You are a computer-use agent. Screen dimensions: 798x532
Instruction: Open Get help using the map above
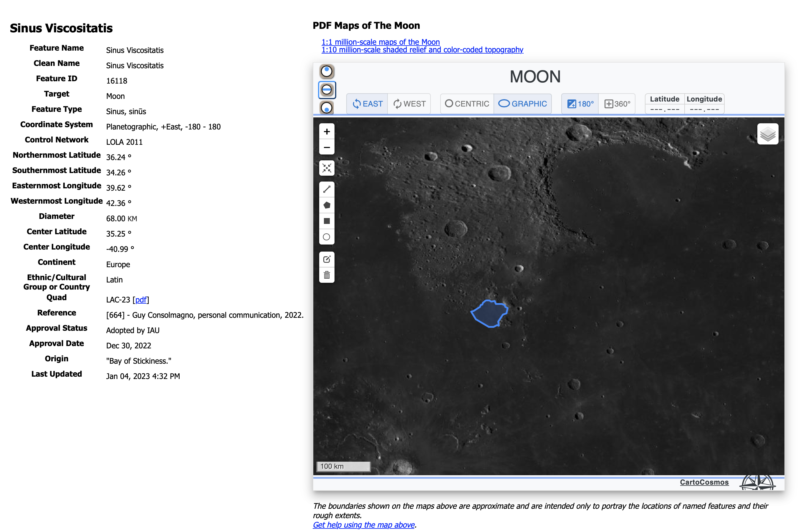(364, 525)
